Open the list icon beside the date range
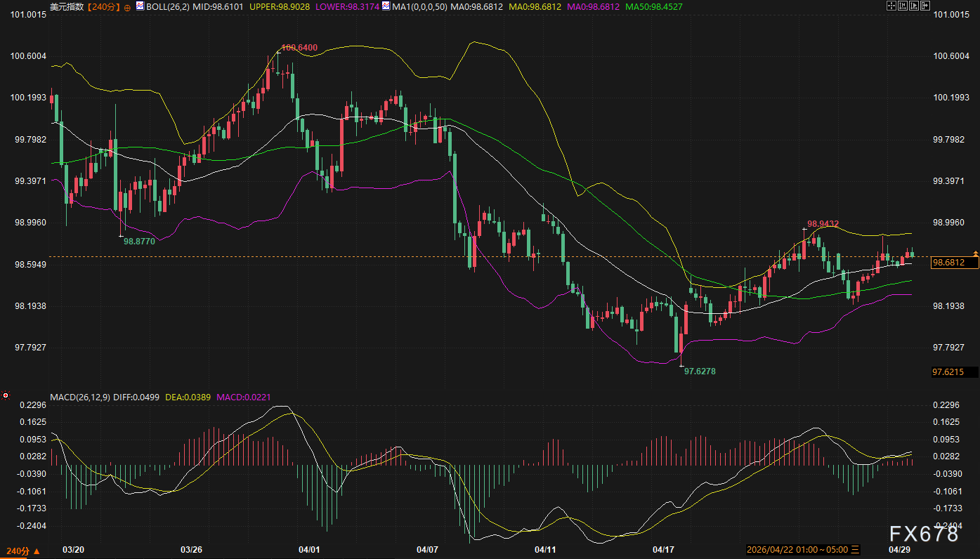The width and height of the screenshot is (980, 559). (x=855, y=550)
